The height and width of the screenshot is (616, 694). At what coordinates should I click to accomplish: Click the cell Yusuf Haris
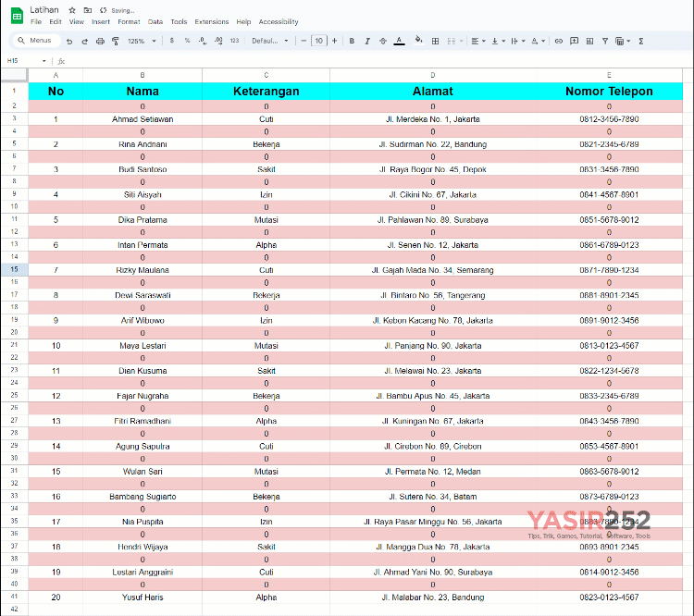pyautogui.click(x=143, y=598)
